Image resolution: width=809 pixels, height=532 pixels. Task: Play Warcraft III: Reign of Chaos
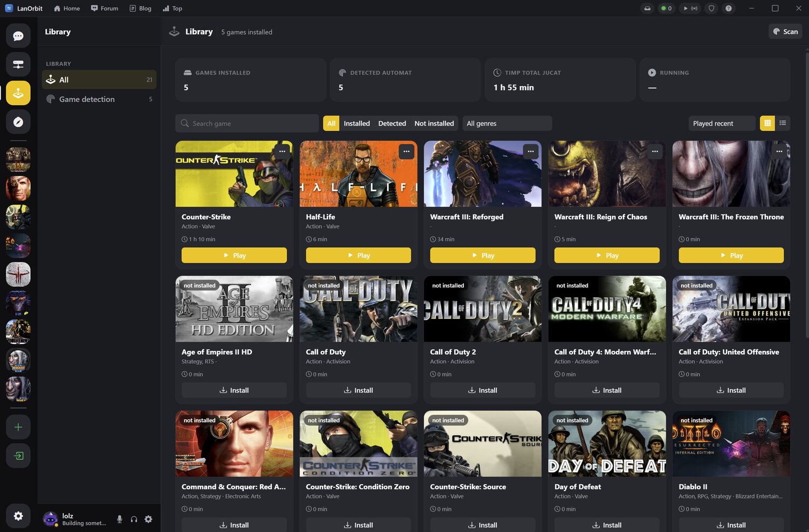coord(607,255)
